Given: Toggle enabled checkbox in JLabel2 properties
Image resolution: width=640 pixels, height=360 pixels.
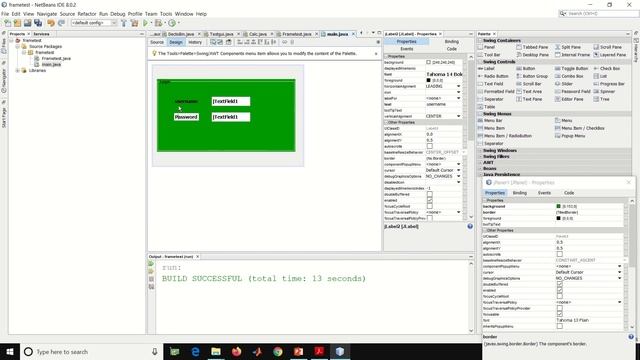Looking at the screenshot, I should point(429,200).
